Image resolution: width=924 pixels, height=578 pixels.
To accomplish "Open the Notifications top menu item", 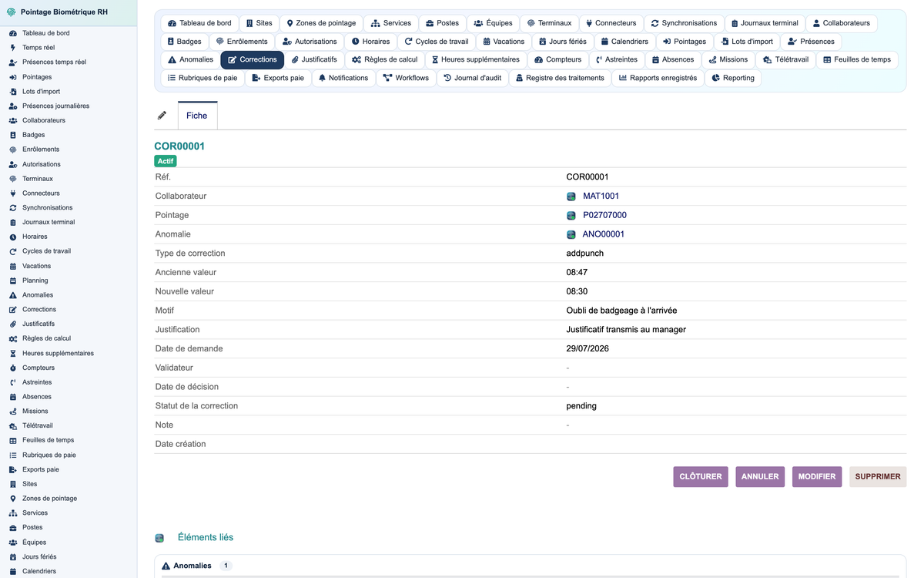I will click(343, 78).
